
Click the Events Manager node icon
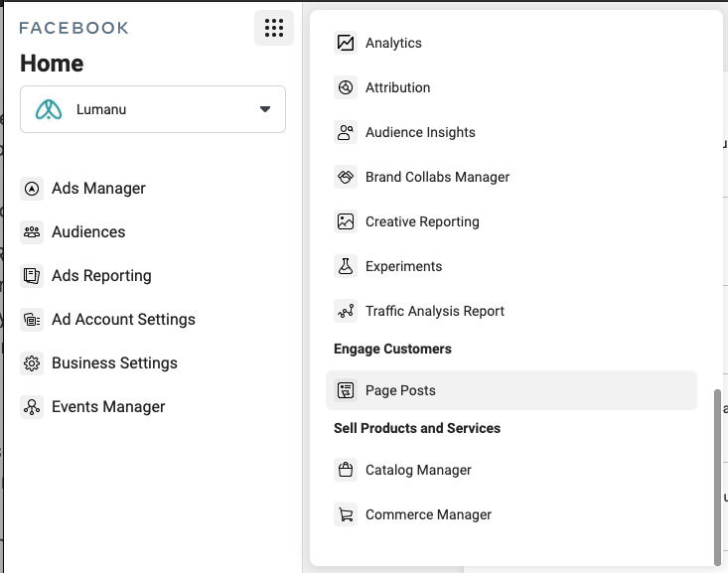[32, 407]
